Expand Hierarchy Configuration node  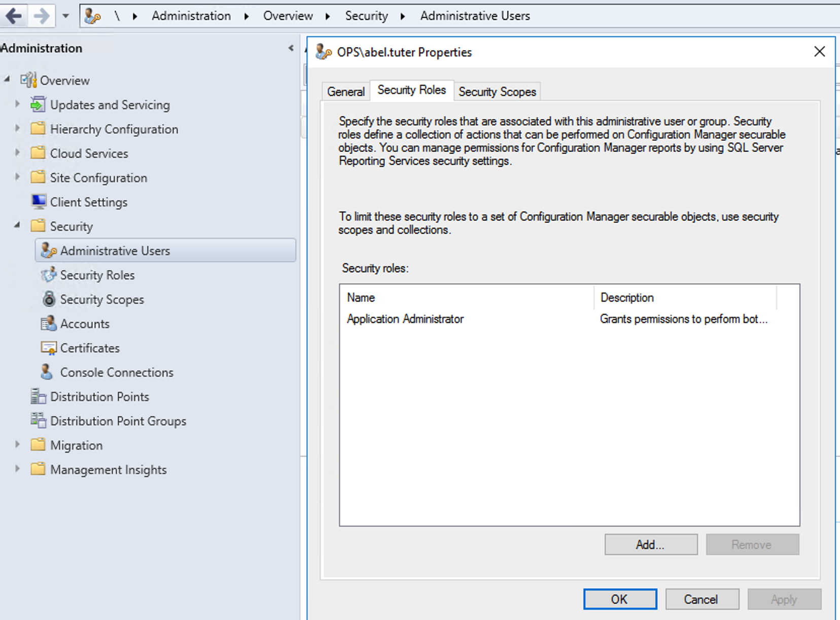[x=17, y=128]
